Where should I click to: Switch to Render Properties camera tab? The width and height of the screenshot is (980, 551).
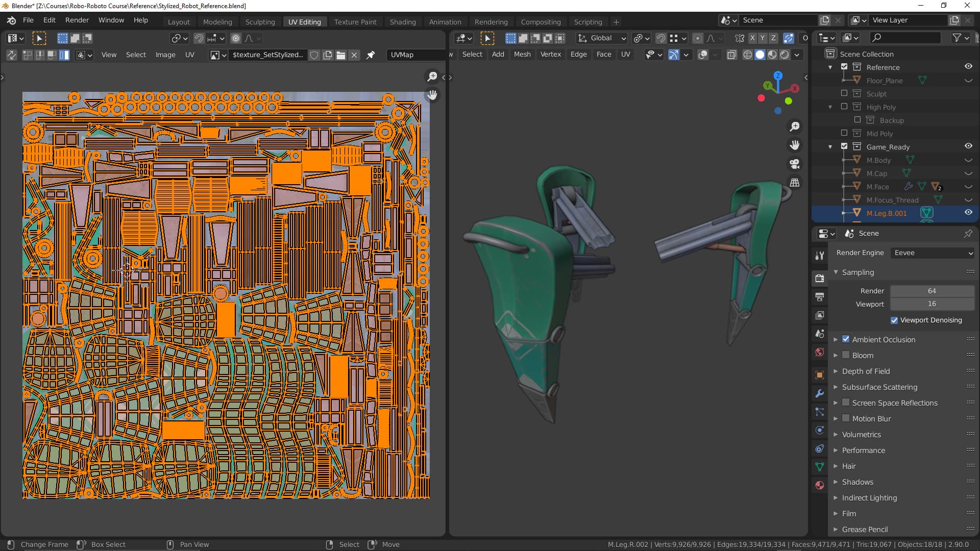(x=819, y=278)
